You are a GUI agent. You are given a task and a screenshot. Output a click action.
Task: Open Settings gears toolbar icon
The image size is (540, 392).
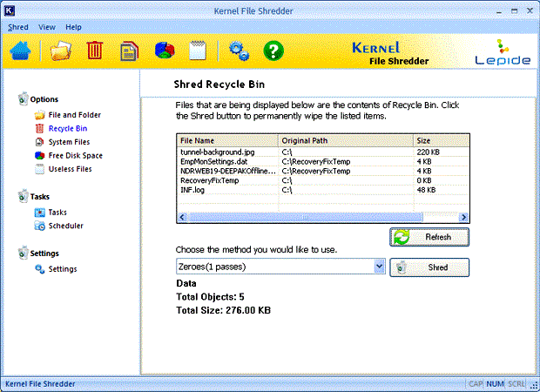click(239, 51)
